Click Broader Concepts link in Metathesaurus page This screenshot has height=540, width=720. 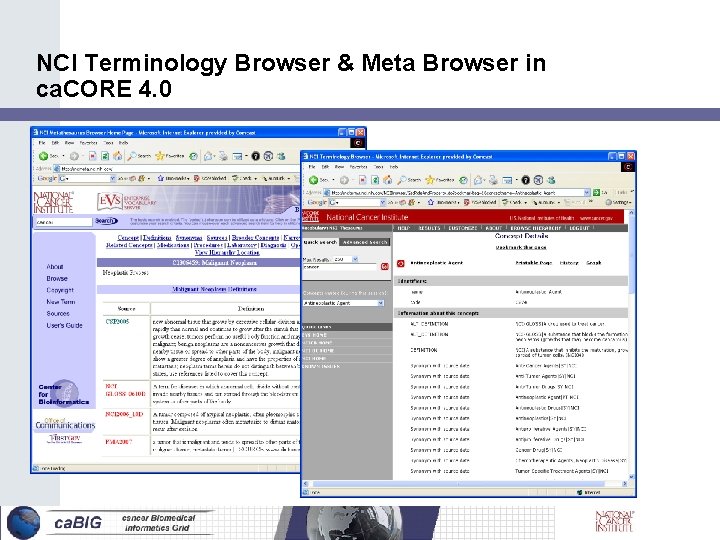(x=255, y=238)
